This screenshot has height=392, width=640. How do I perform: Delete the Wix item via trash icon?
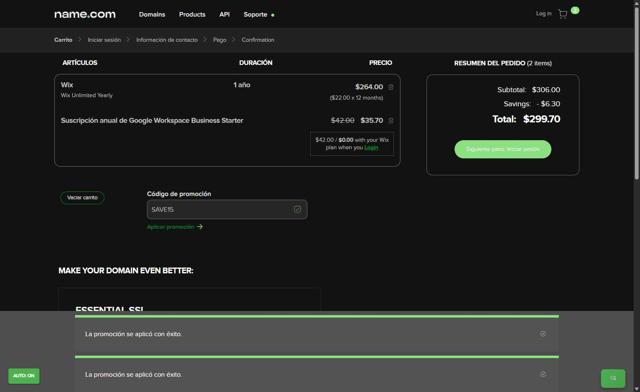coord(391,87)
